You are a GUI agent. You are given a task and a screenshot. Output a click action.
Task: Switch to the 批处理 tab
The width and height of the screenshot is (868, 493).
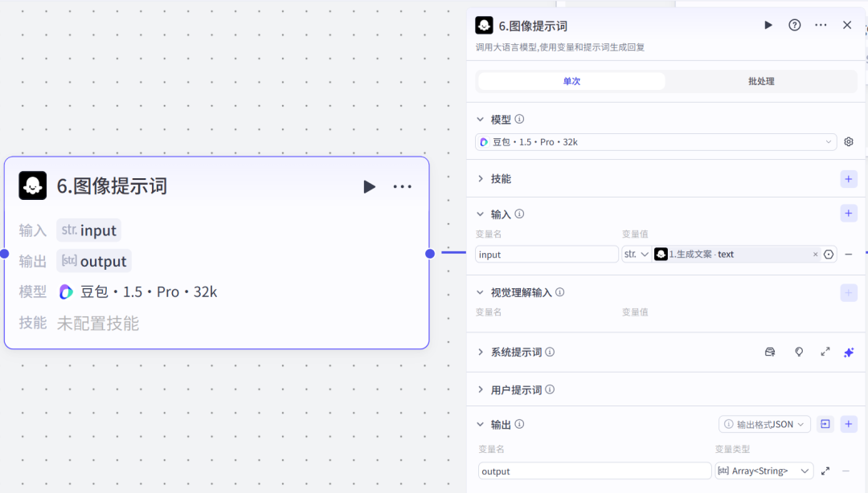761,81
